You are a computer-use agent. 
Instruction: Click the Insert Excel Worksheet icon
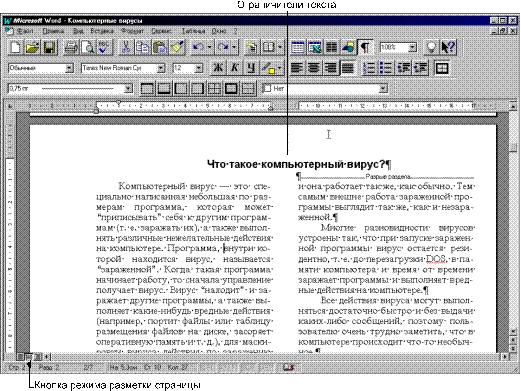pyautogui.click(x=315, y=47)
